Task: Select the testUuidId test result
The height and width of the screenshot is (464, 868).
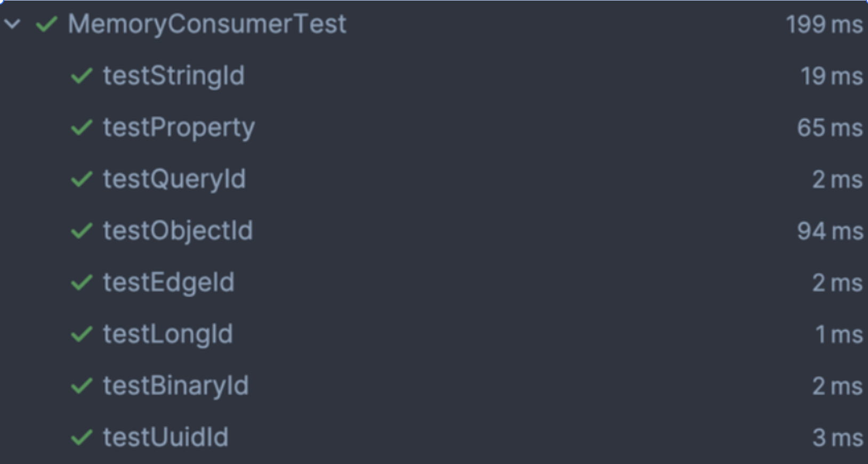Action: tap(165, 438)
